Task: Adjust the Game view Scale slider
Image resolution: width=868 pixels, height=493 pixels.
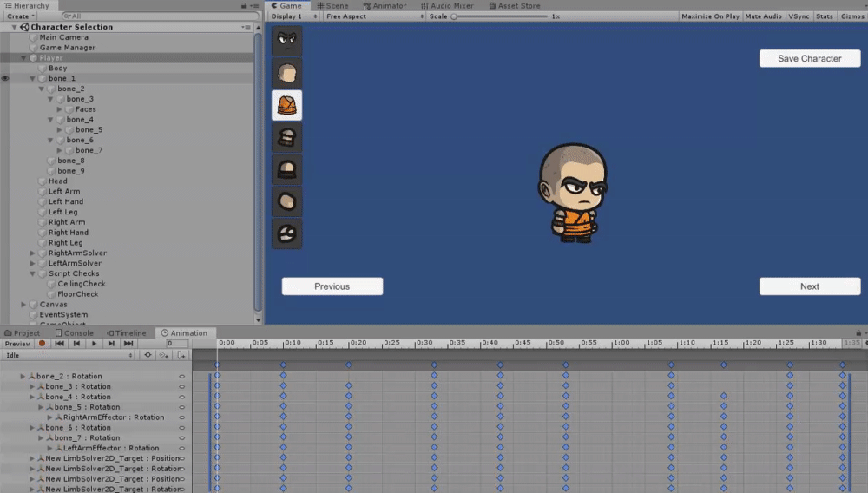Action: [499, 16]
